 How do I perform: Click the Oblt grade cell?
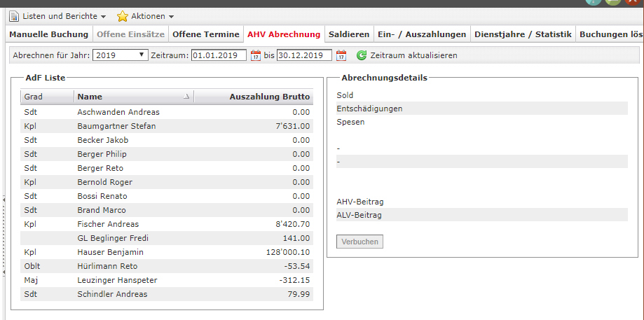[32, 266]
